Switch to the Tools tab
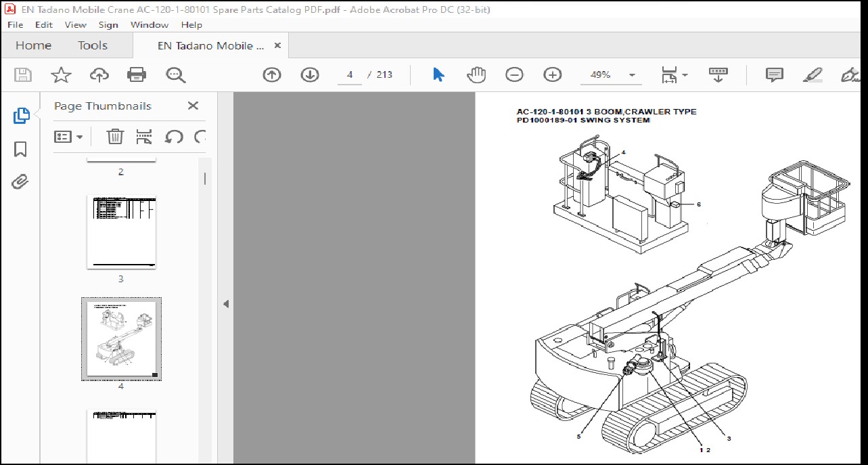Screen dimensions: 868x465 (93, 45)
